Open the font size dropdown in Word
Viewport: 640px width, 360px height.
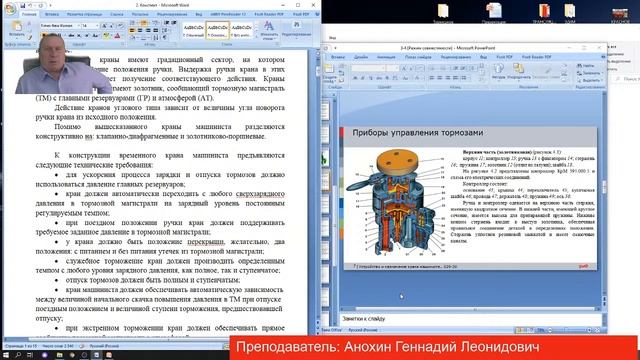97,26
